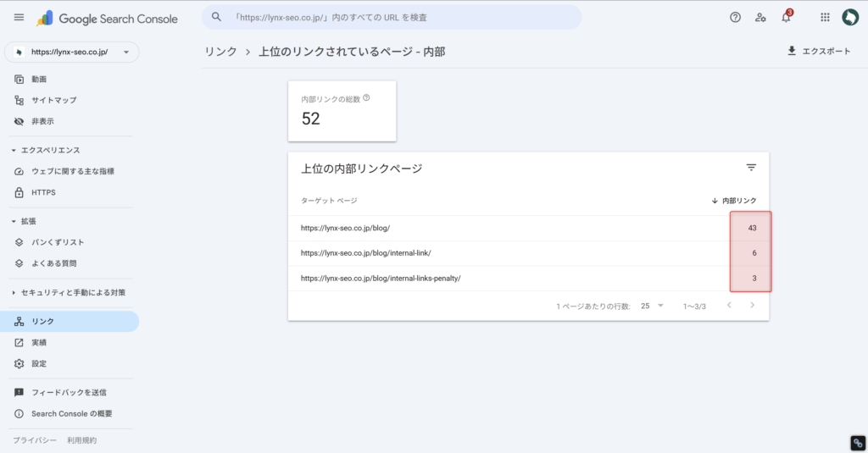This screenshot has width=868, height=453.
Task: Click the table filter icon
Action: pyautogui.click(x=751, y=168)
